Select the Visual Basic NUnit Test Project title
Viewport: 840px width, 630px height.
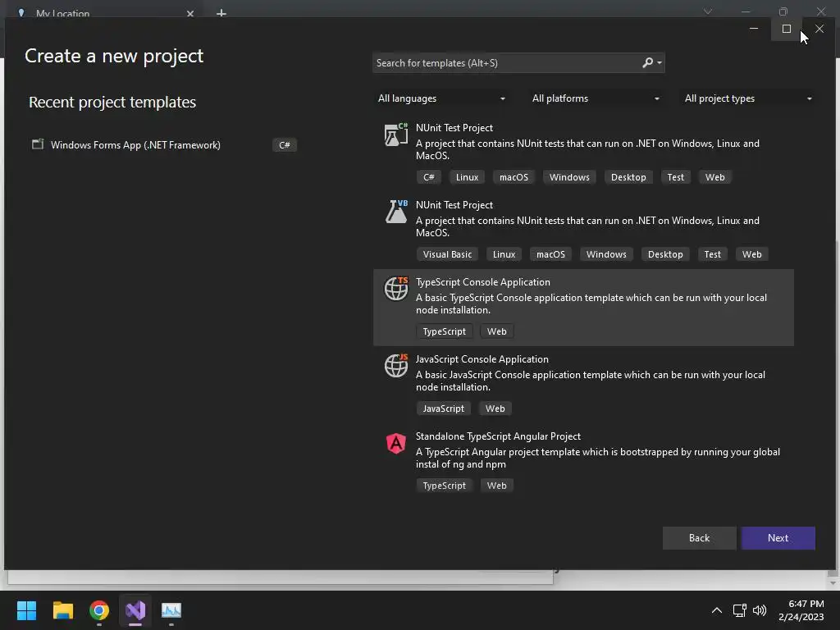click(454, 205)
